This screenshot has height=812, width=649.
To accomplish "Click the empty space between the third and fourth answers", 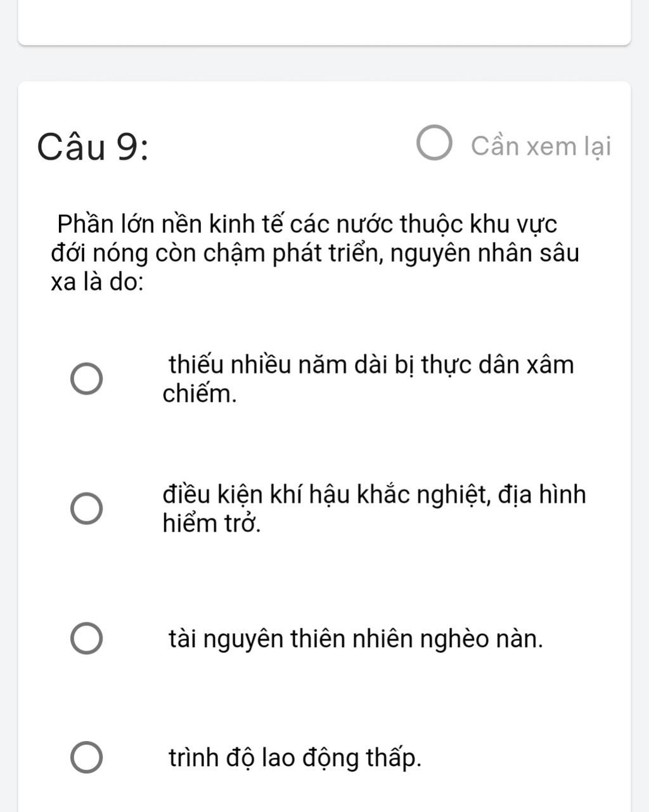I will point(324,697).
